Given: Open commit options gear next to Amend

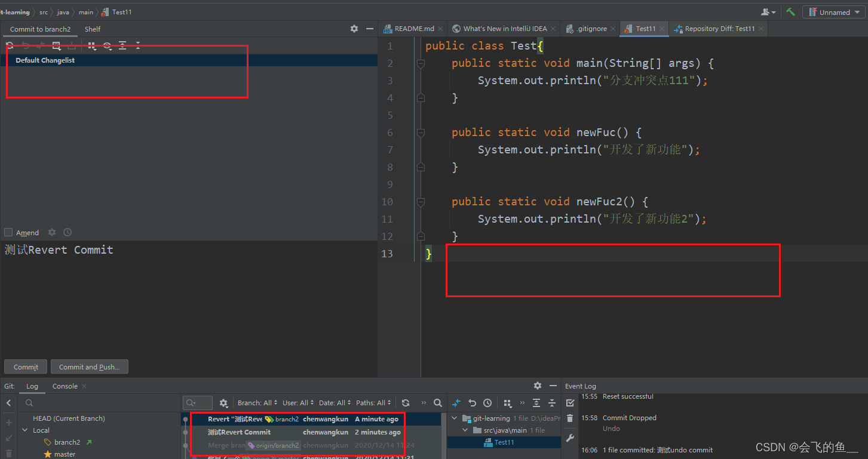Looking at the screenshot, I should 52,232.
